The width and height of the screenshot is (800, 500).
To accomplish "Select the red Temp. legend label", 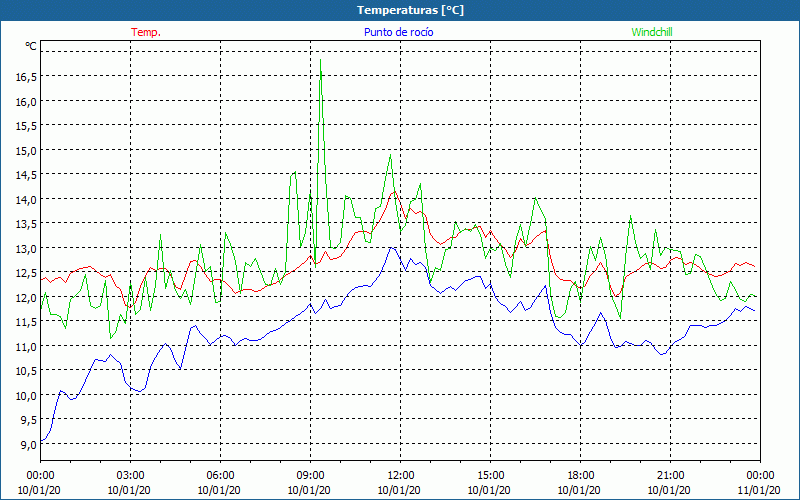I will pyautogui.click(x=146, y=32).
